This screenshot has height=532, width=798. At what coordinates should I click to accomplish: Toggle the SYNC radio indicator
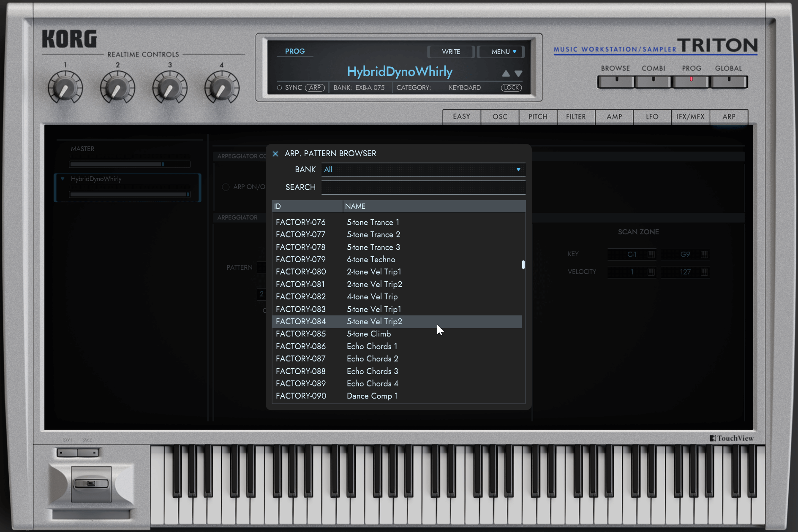coord(279,88)
